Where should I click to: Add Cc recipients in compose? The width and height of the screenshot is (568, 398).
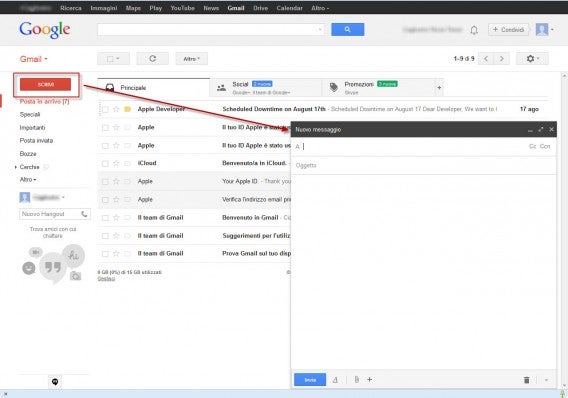[x=532, y=146]
